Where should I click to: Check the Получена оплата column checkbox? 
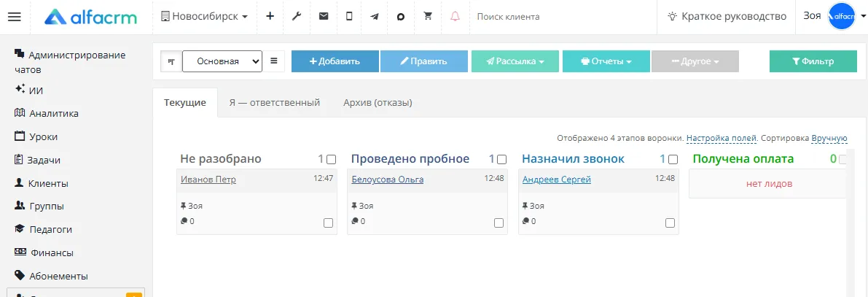coord(843,160)
